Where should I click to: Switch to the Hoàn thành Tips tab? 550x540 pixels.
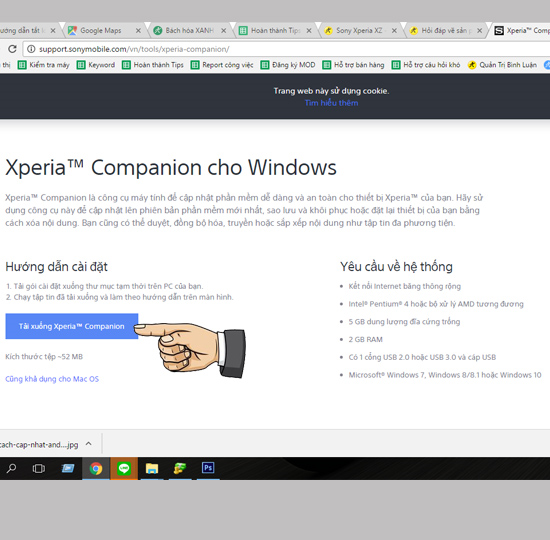(x=275, y=31)
